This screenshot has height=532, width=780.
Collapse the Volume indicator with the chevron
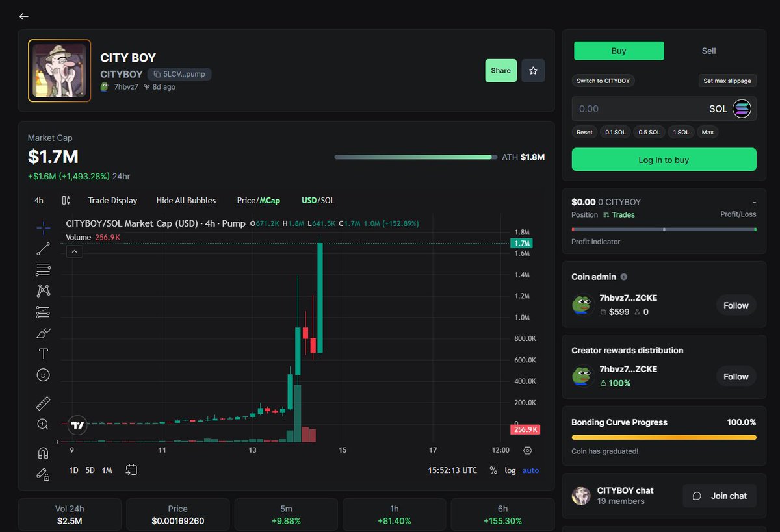(74, 250)
